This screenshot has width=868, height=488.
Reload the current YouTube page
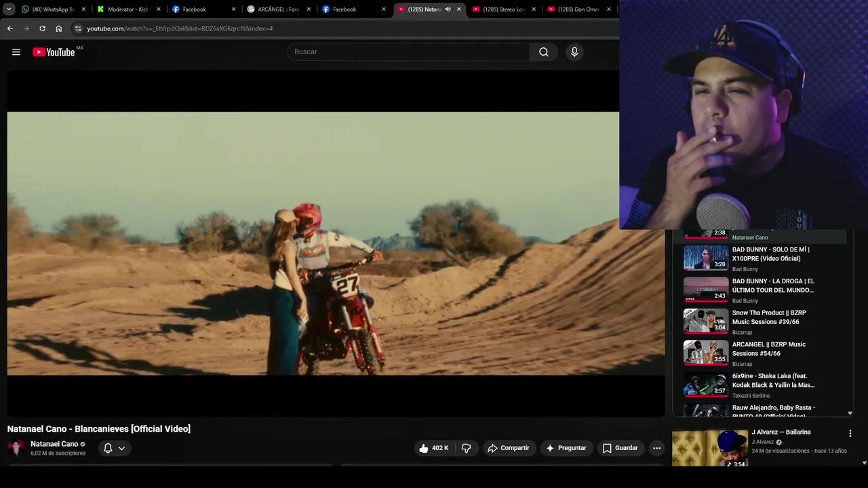[42, 28]
